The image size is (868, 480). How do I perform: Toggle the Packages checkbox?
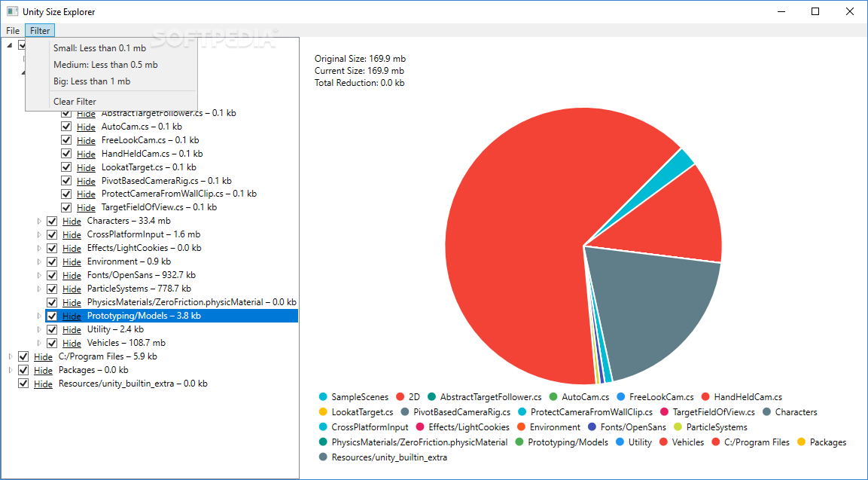tap(23, 370)
